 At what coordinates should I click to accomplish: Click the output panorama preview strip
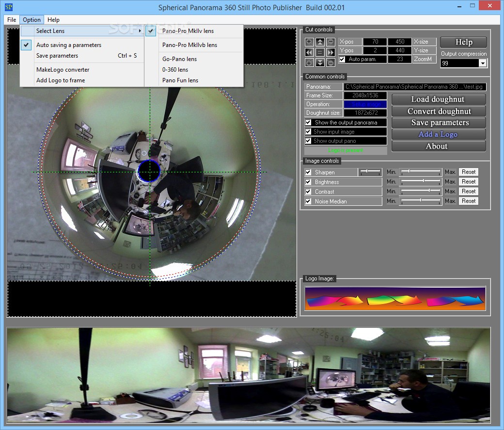(x=249, y=375)
